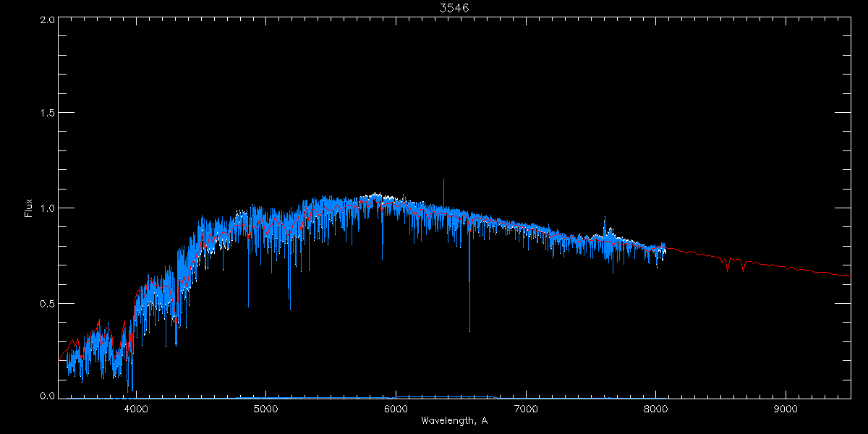Click the 2.0 flux tick label
Viewport: 868px width, 434px height.
46,20
